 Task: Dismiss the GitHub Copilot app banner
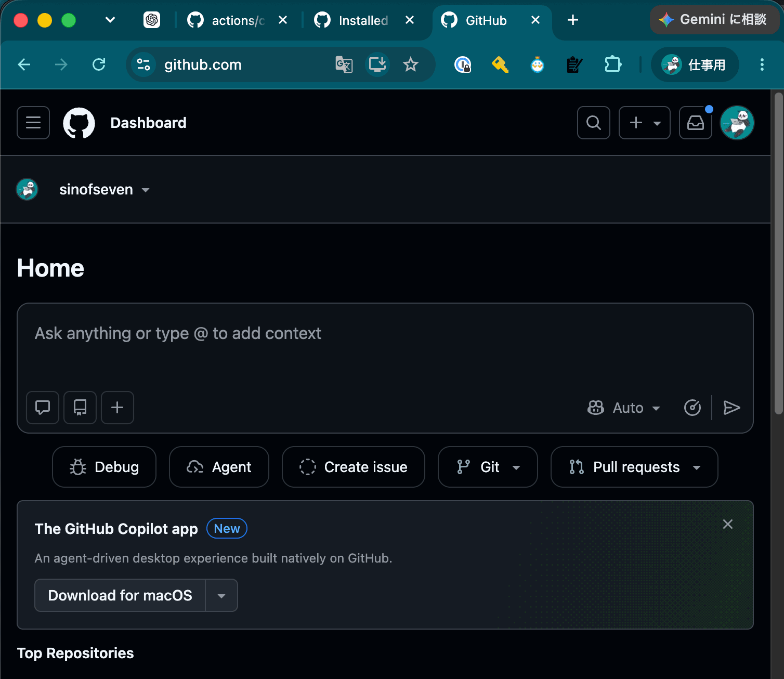coord(728,524)
